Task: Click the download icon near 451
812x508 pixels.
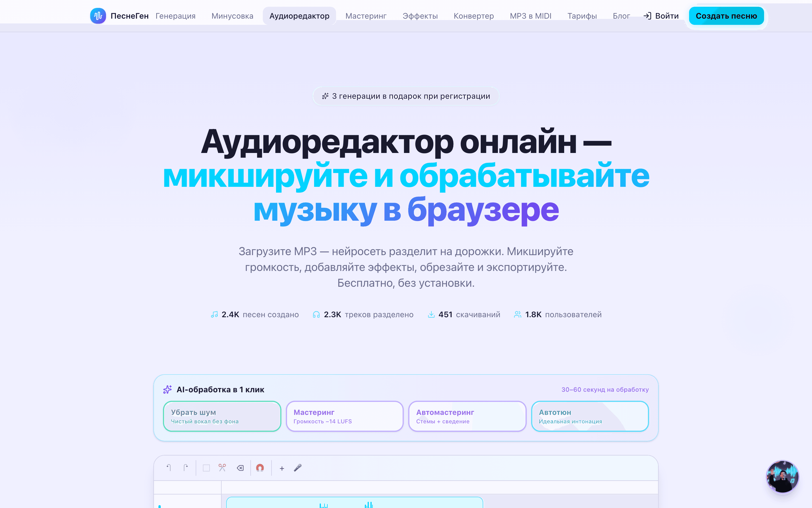Action: pyautogui.click(x=431, y=314)
